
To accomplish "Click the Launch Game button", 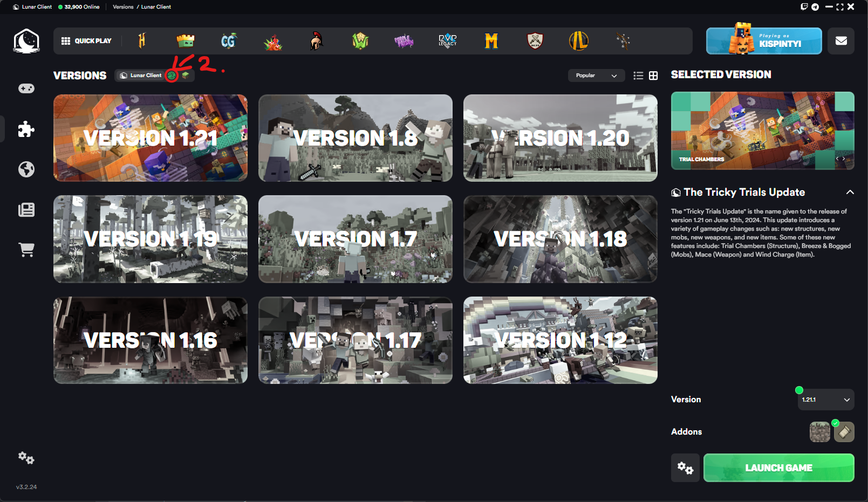I will [779, 467].
